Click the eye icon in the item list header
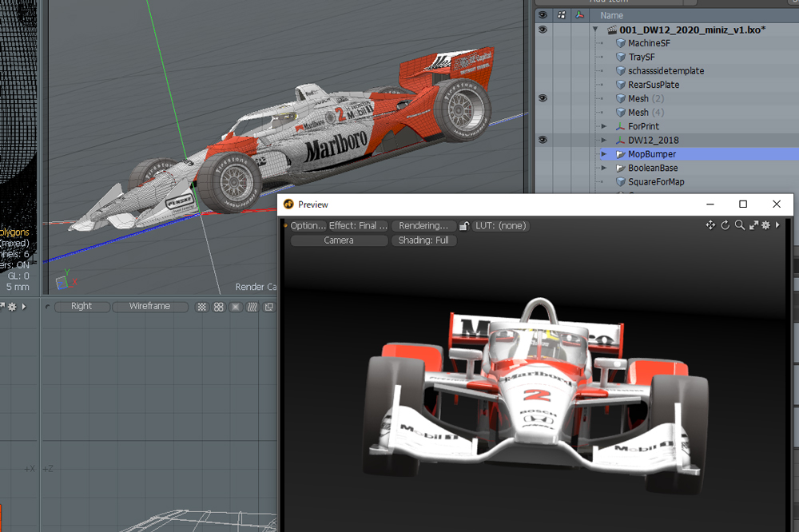Viewport: 799px width, 532px height. pos(543,15)
